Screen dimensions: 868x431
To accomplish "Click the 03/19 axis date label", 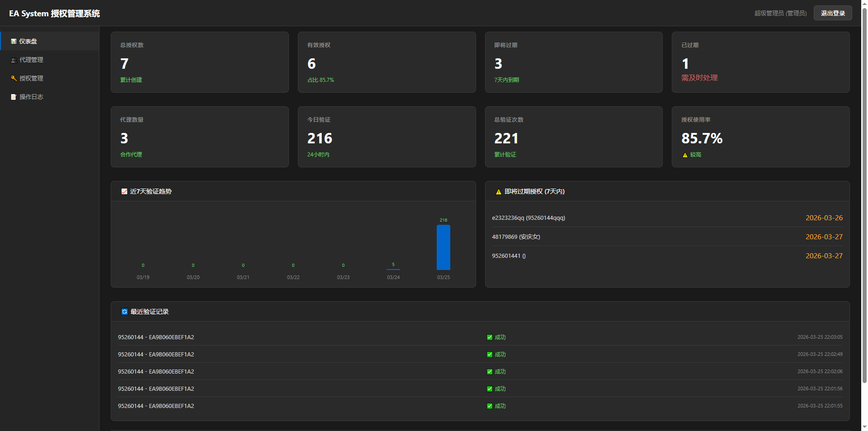I will click(143, 277).
